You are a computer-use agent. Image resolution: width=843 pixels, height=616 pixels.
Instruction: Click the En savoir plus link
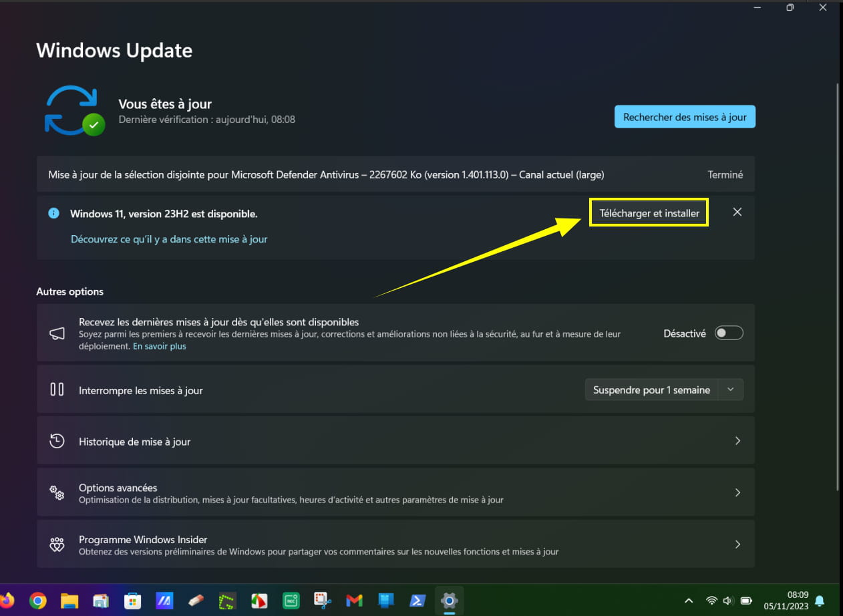click(x=160, y=346)
